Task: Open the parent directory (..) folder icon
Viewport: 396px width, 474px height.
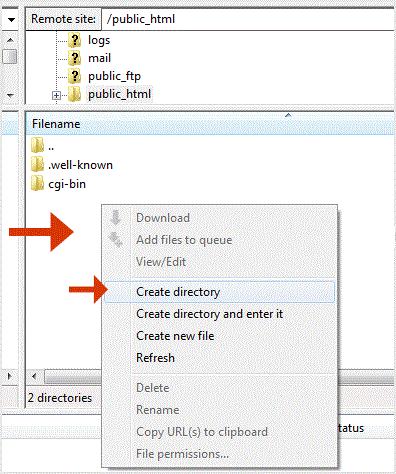Action: point(37,146)
